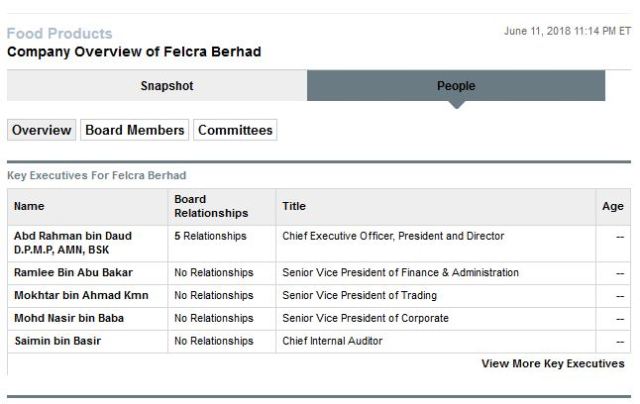Open the Board Members section
This screenshot has height=404, width=640.
click(x=135, y=130)
